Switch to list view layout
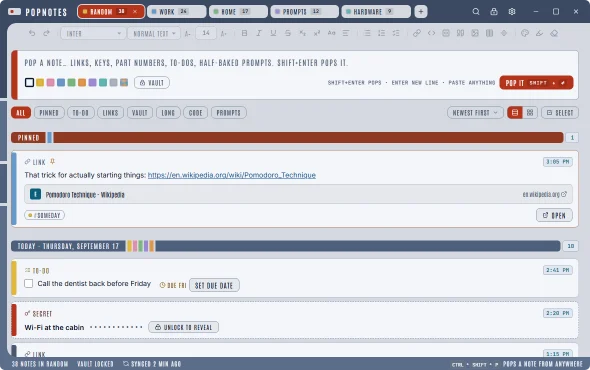590x370 pixels. click(515, 113)
